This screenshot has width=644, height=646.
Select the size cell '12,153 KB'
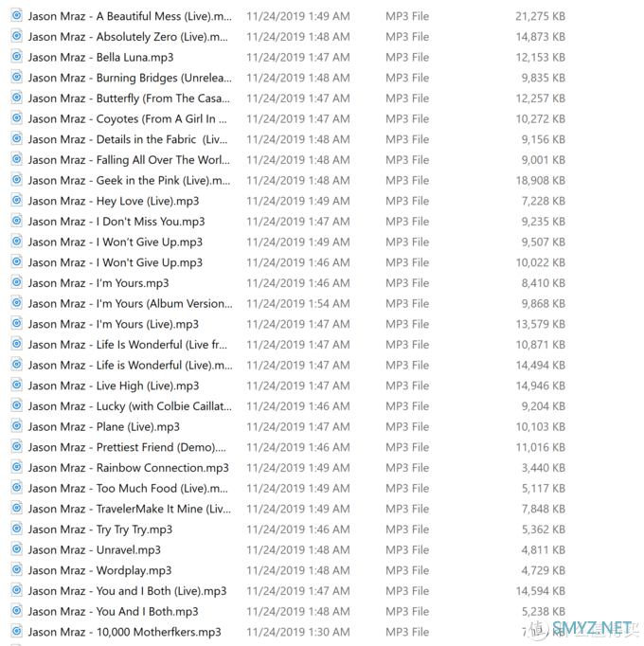click(x=540, y=57)
